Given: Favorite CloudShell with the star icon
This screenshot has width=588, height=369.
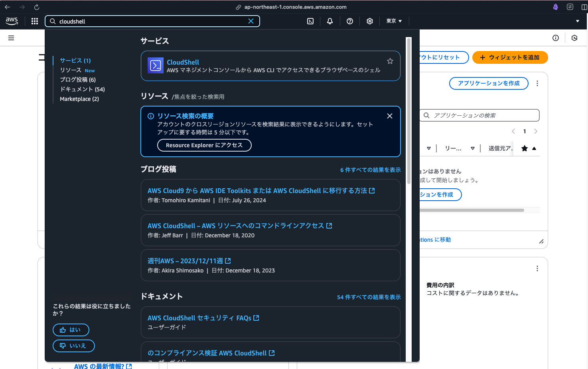Looking at the screenshot, I should pos(390,61).
